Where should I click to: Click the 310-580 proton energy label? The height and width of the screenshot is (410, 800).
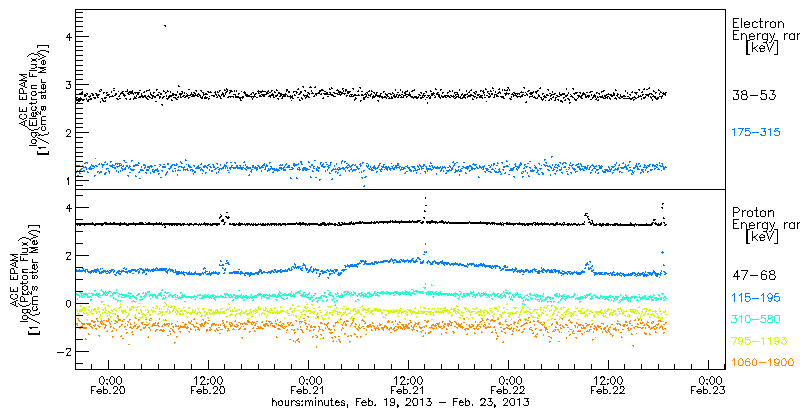coord(756,319)
